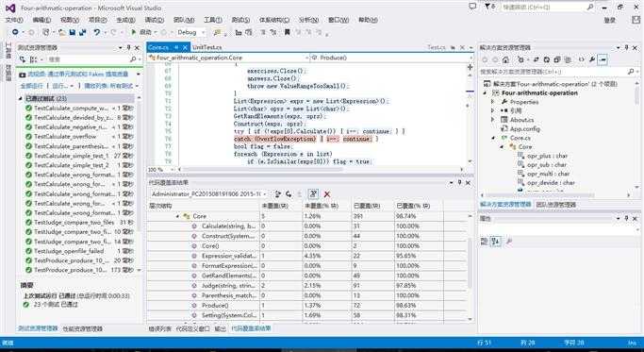
Task: Close the Core.cs editor tab
Action: pyautogui.click(x=185, y=48)
